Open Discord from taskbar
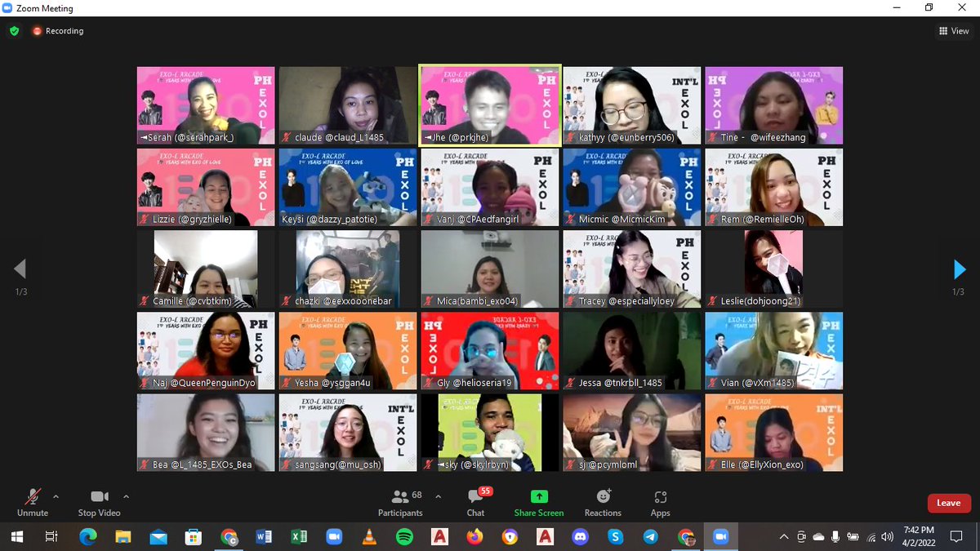980x551 pixels. (581, 537)
